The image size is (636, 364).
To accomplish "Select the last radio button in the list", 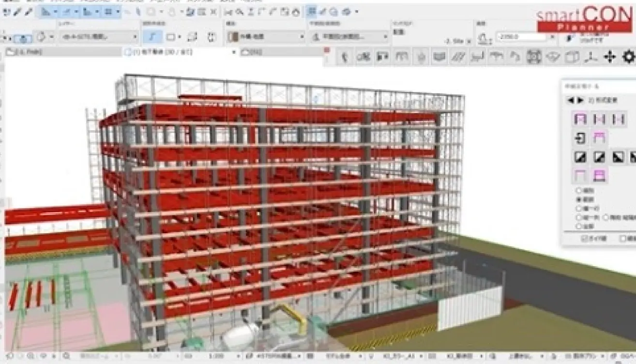I will [578, 226].
